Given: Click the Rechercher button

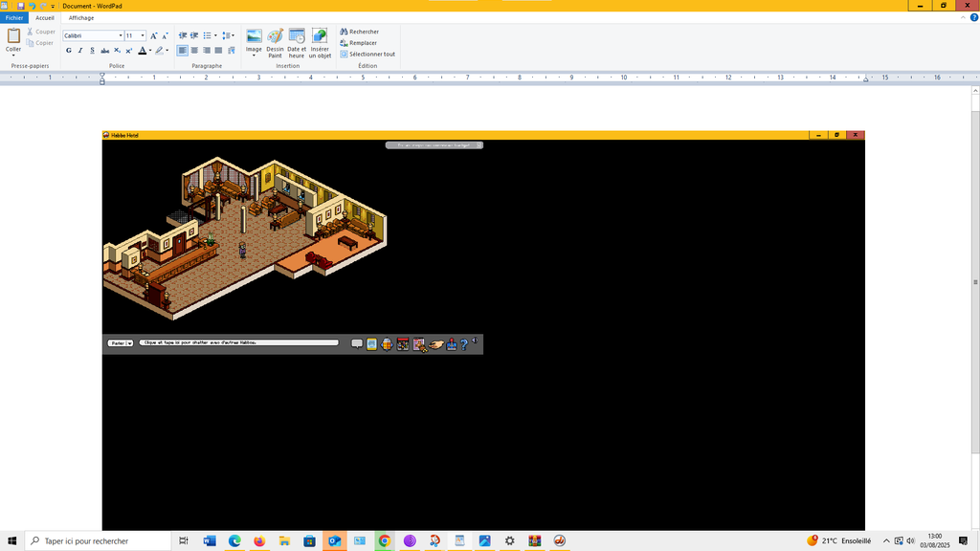Looking at the screenshot, I should tap(360, 32).
